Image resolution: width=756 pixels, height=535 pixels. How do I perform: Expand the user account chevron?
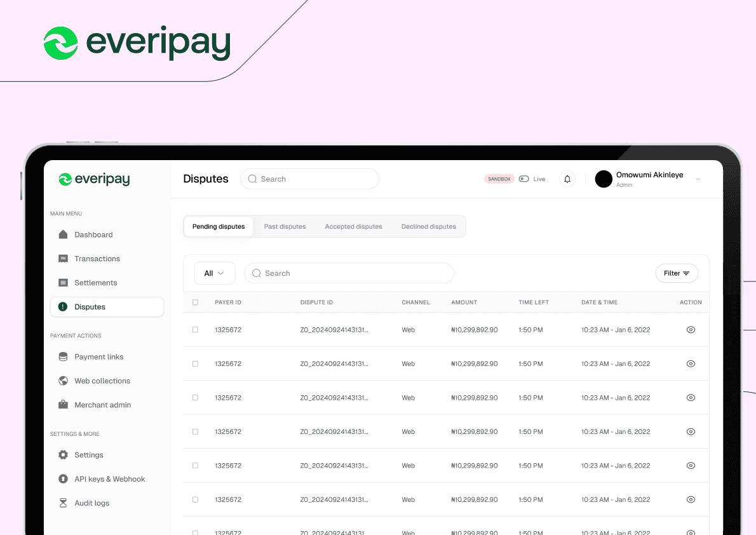coord(698,179)
